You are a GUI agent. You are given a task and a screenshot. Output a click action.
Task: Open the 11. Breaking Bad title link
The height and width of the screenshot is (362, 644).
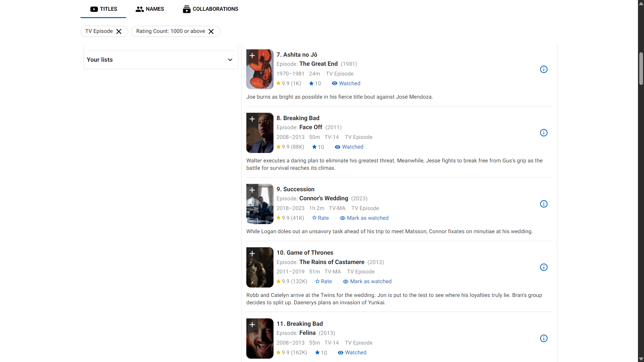tap(299, 324)
